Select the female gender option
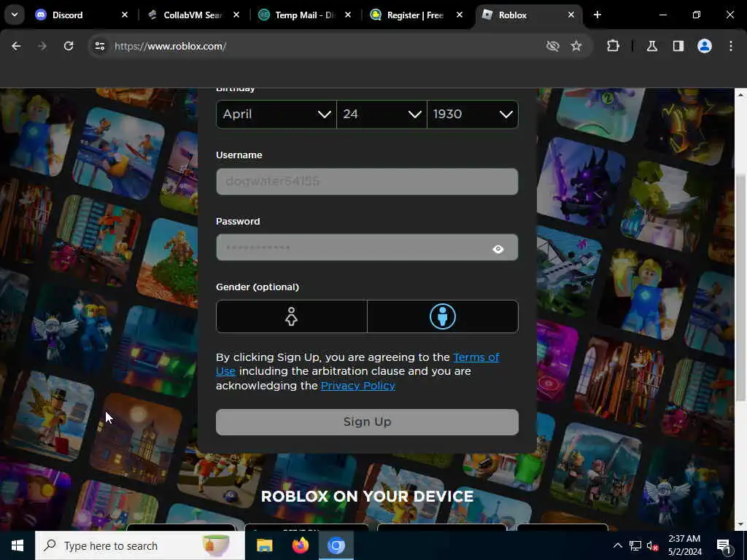This screenshot has width=747, height=560. pos(292,316)
